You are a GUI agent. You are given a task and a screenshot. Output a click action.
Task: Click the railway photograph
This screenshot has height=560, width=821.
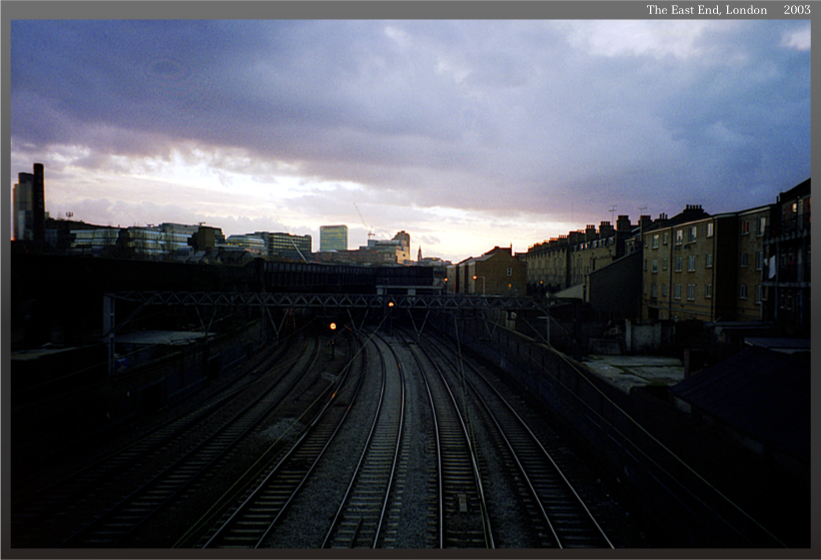[x=410, y=284]
